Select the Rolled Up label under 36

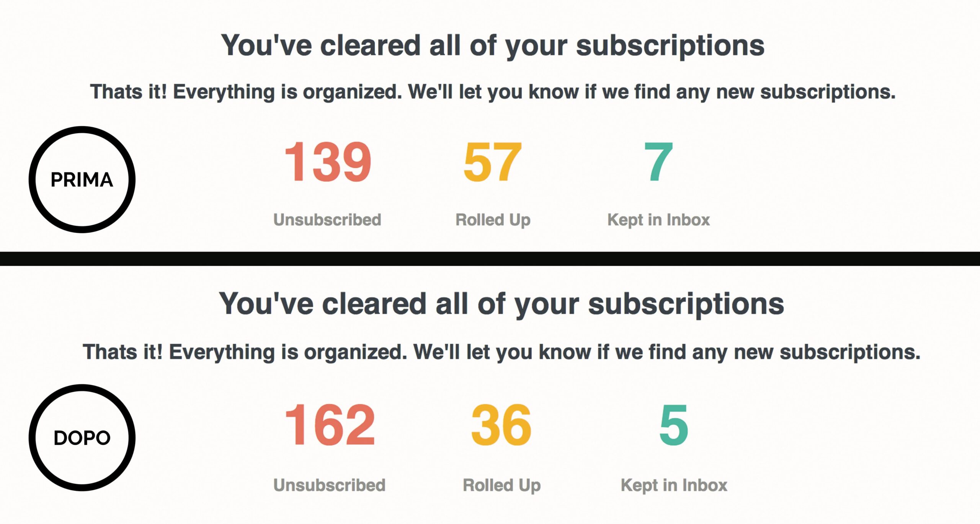click(x=501, y=485)
